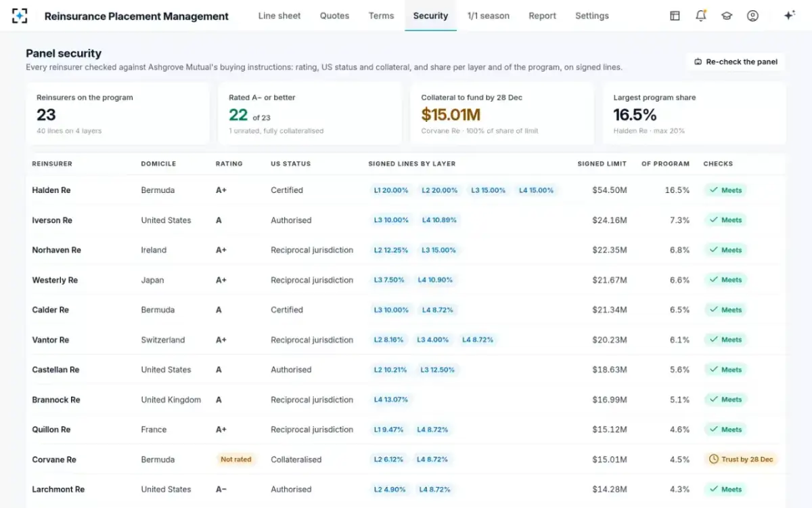Click Halden Re's Meets check badge
The image size is (812, 508).
click(x=725, y=190)
